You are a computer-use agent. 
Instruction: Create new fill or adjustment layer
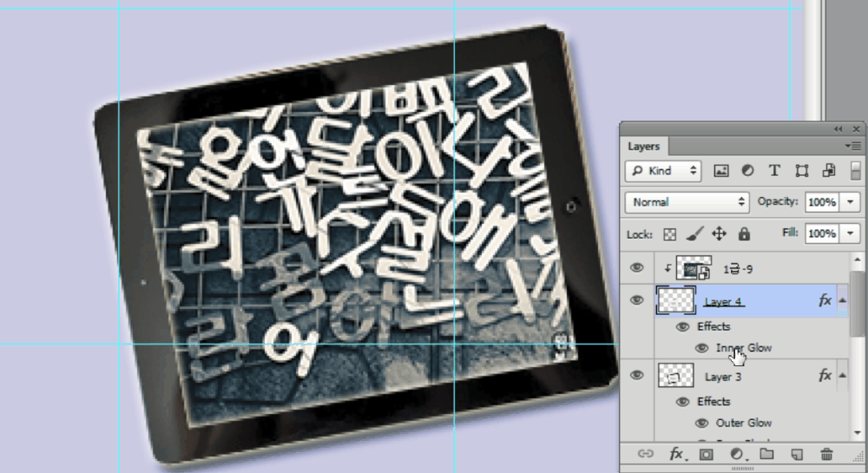coord(738,454)
